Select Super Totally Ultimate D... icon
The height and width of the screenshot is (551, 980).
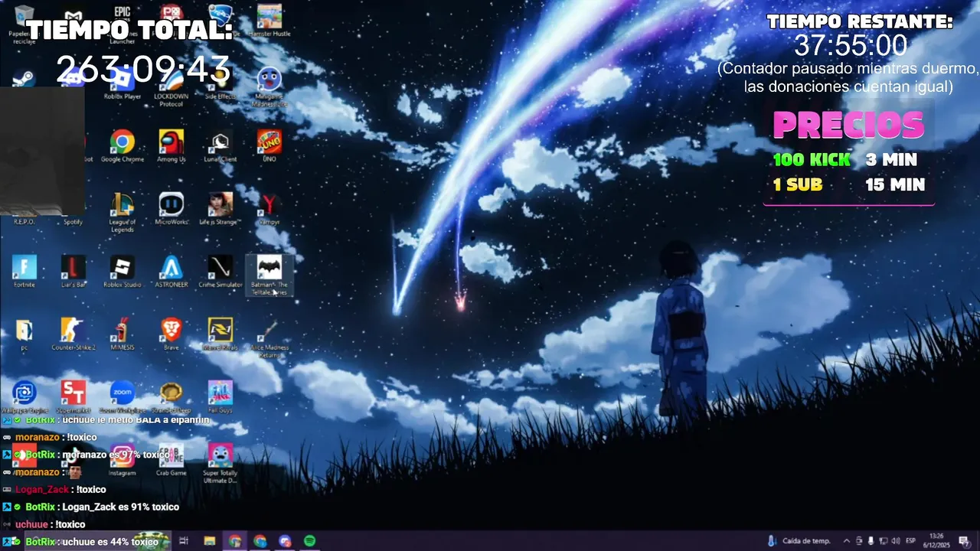coord(220,463)
